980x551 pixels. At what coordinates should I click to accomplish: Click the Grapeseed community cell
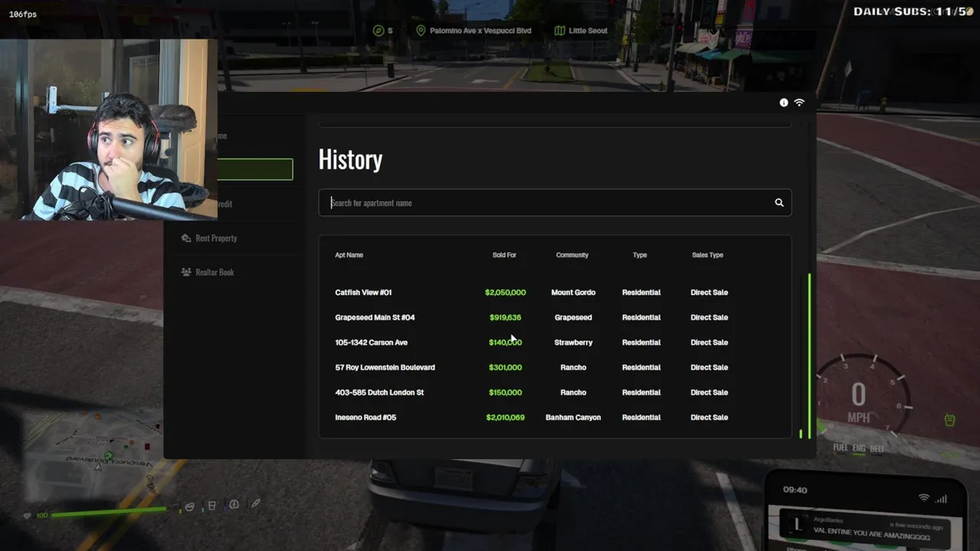click(x=573, y=318)
